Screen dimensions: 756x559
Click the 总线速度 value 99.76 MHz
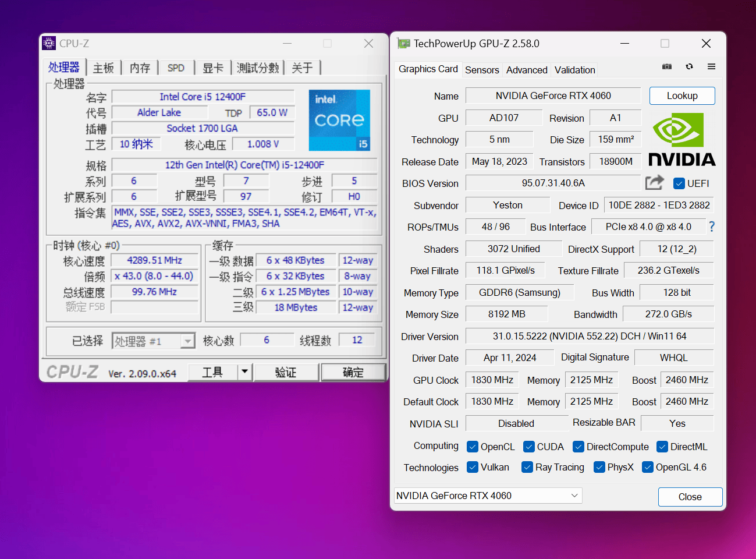point(155,292)
